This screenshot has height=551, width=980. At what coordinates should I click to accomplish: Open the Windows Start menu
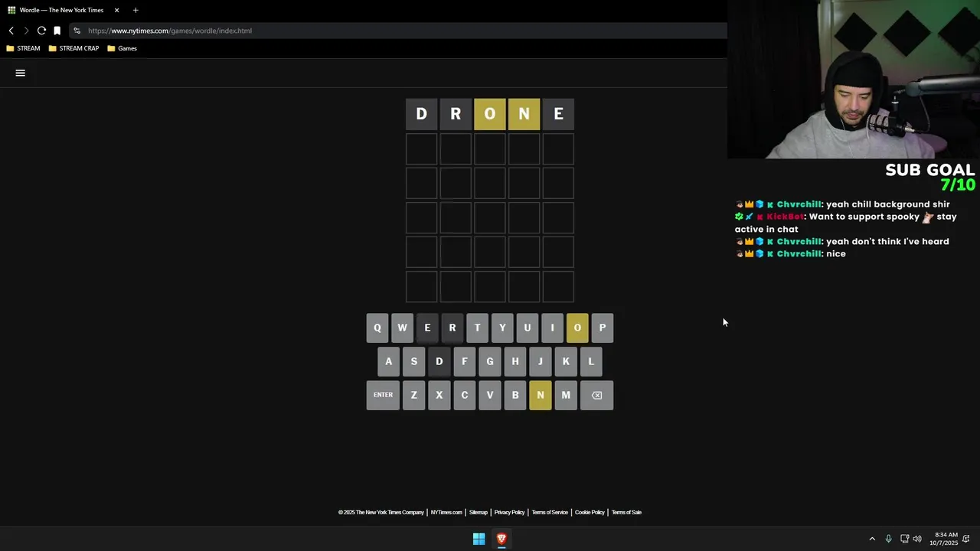click(x=479, y=539)
